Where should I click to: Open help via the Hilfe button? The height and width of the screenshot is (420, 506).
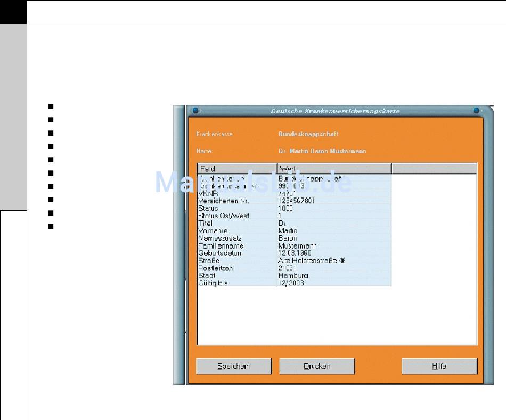tap(439, 366)
